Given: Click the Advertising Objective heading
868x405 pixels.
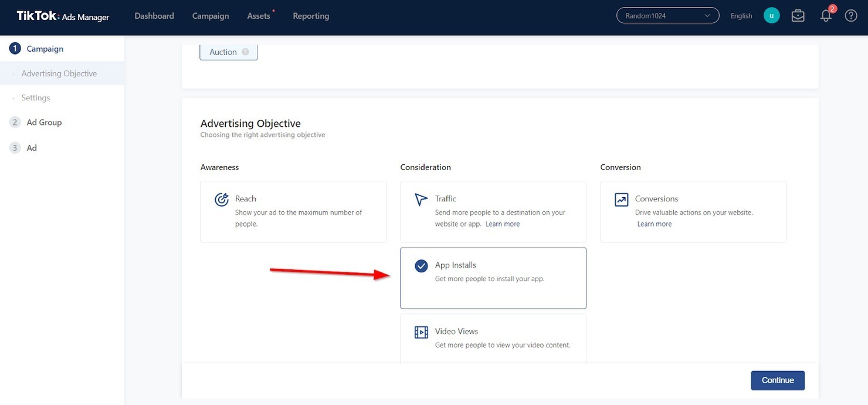Looking at the screenshot, I should (x=250, y=123).
